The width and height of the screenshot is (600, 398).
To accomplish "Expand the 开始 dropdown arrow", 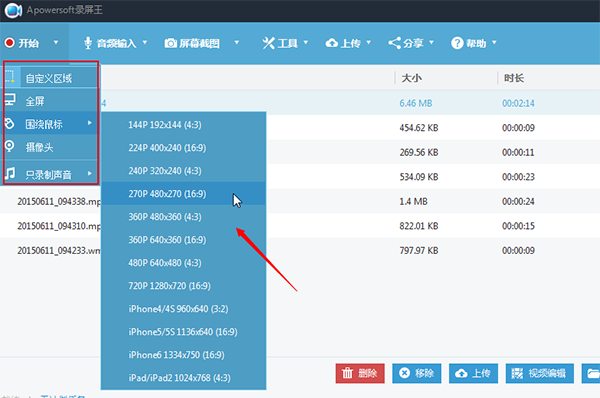I will click(56, 42).
